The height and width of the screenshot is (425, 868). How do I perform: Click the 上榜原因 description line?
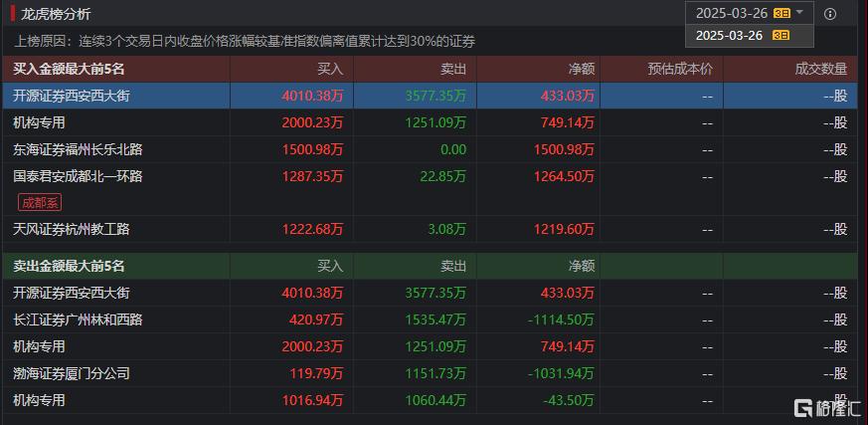click(x=245, y=41)
